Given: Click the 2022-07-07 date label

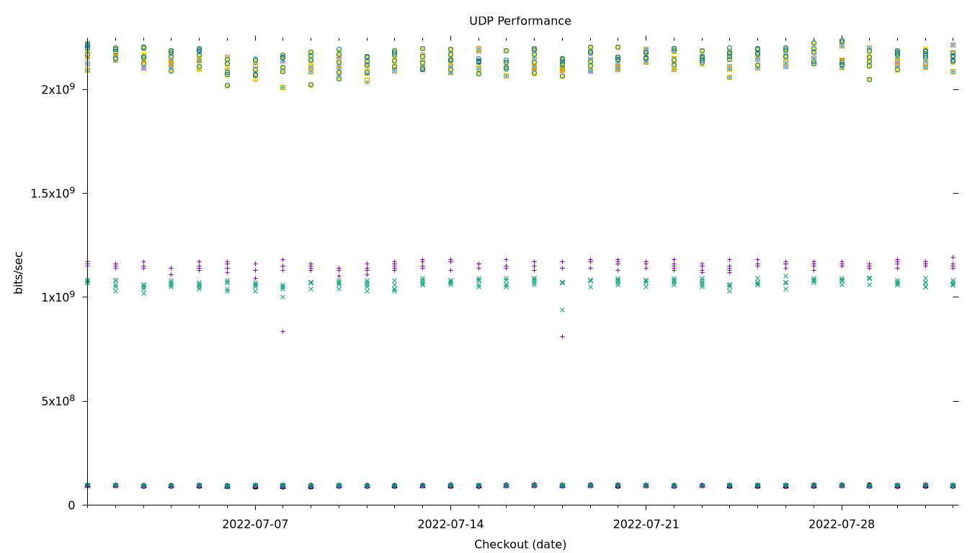Looking at the screenshot, I should tap(255, 524).
